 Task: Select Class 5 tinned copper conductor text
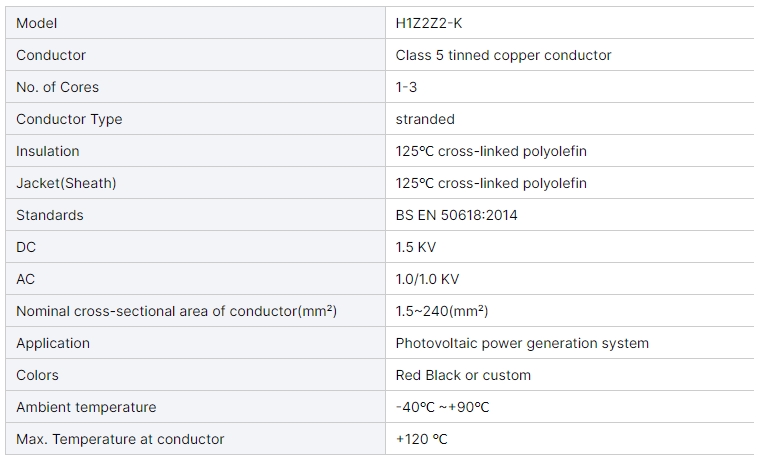[503, 55]
